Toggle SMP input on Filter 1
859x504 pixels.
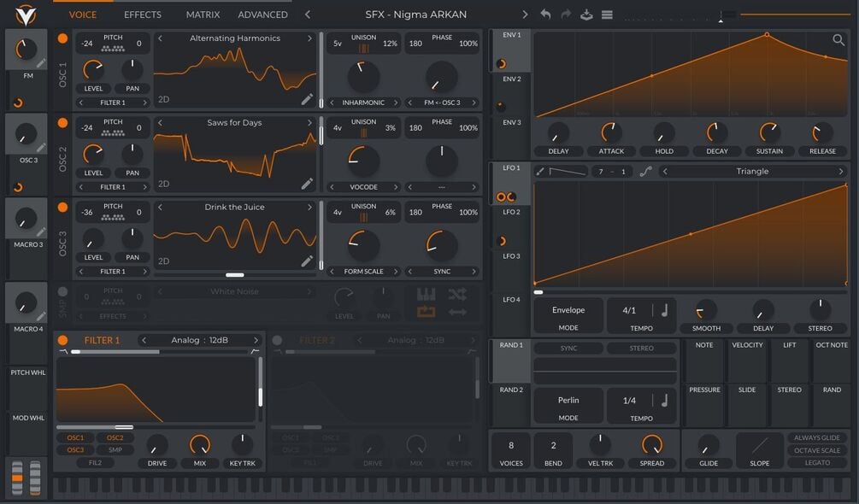[115, 450]
